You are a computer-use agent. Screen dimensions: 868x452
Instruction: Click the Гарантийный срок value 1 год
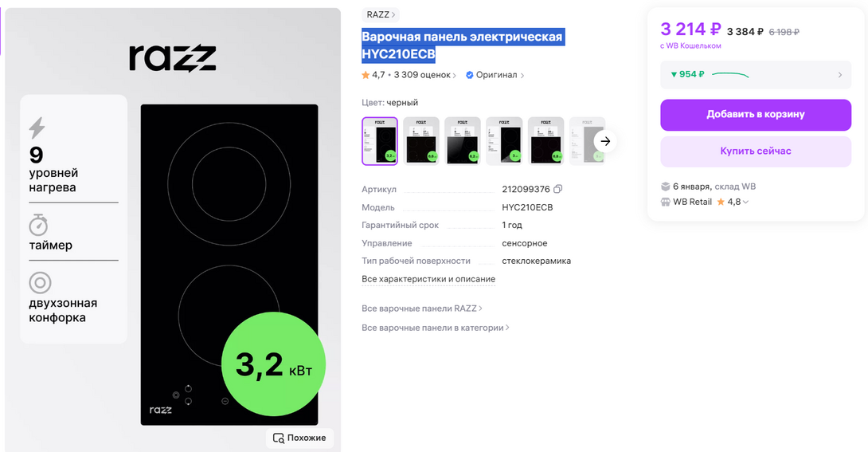512,225
